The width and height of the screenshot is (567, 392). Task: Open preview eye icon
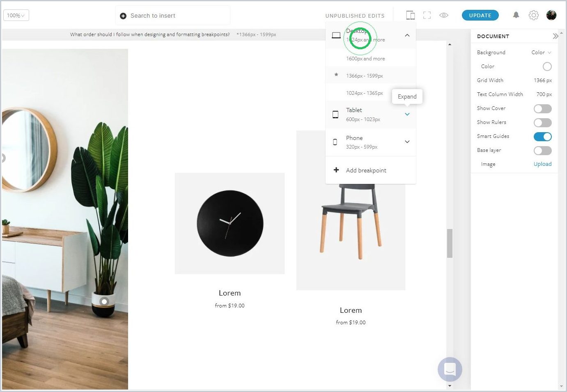point(444,15)
